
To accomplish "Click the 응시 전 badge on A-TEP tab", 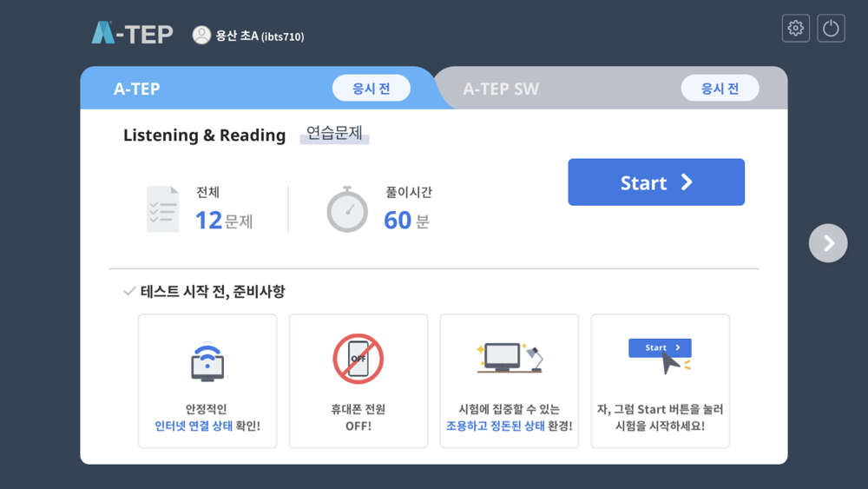I will 372,89.
